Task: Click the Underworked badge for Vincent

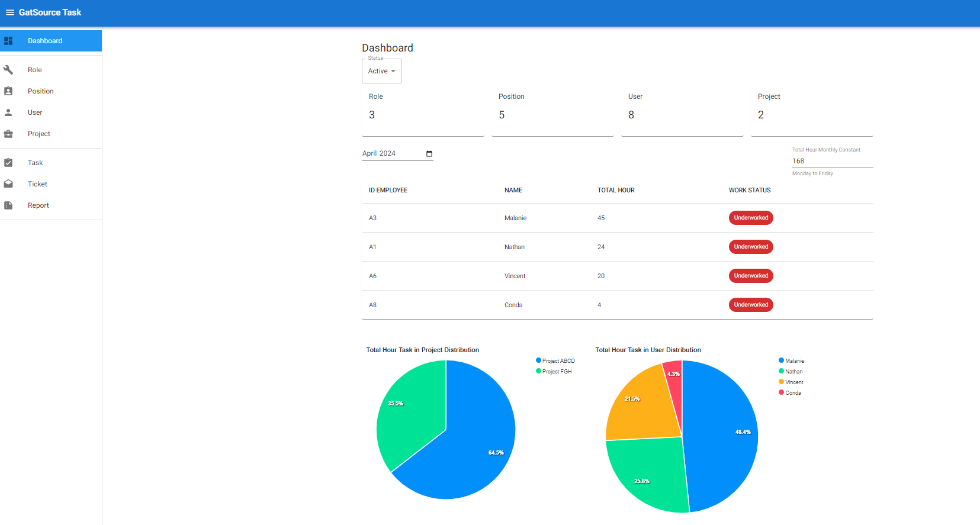Action: click(751, 276)
